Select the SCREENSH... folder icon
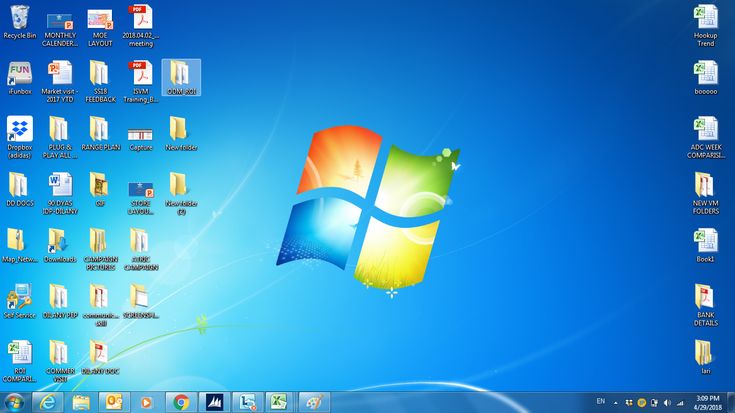This screenshot has height=413, width=735. click(x=141, y=301)
